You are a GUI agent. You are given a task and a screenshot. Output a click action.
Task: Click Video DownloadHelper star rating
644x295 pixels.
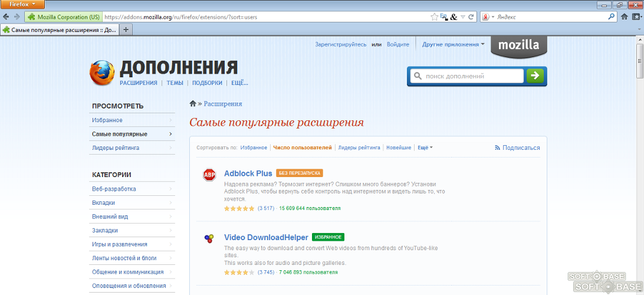(239, 272)
